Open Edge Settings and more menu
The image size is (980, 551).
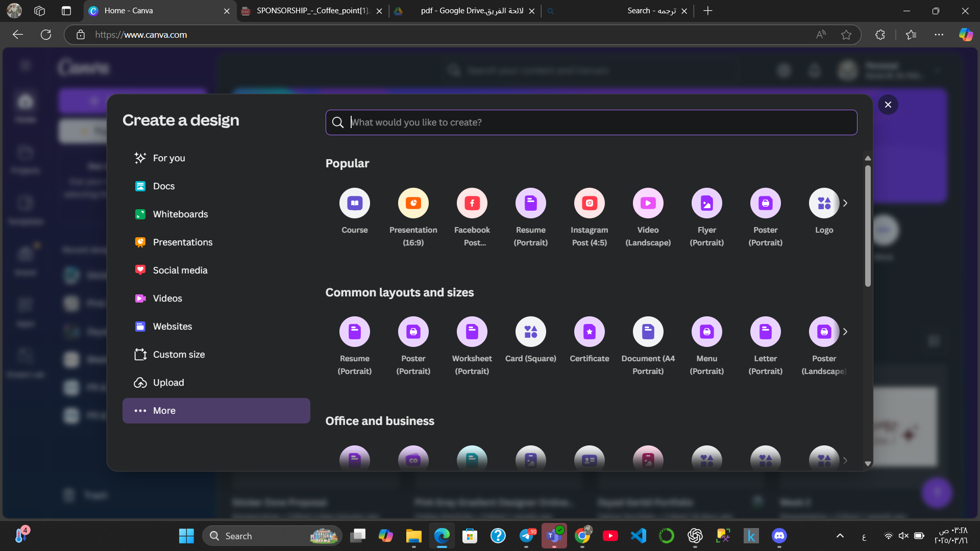coord(939,35)
